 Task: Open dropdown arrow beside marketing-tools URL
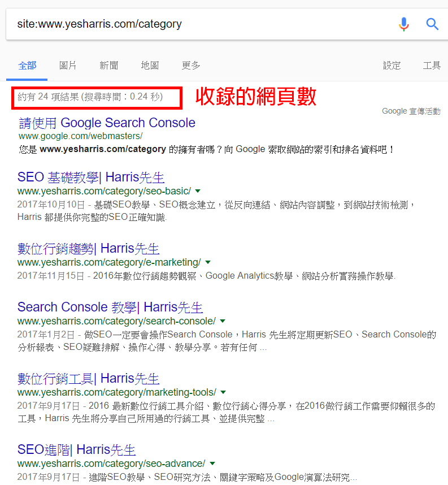click(223, 392)
